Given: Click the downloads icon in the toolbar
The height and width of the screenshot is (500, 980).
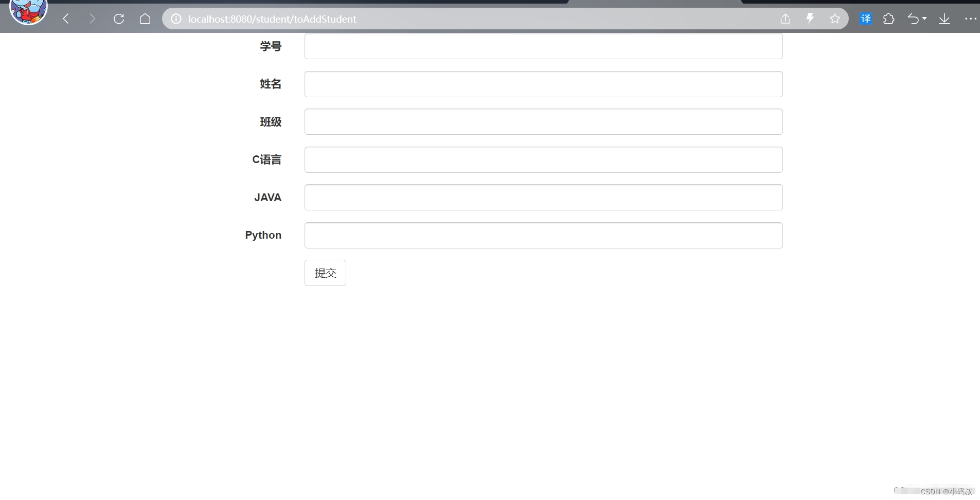Looking at the screenshot, I should coord(945,19).
